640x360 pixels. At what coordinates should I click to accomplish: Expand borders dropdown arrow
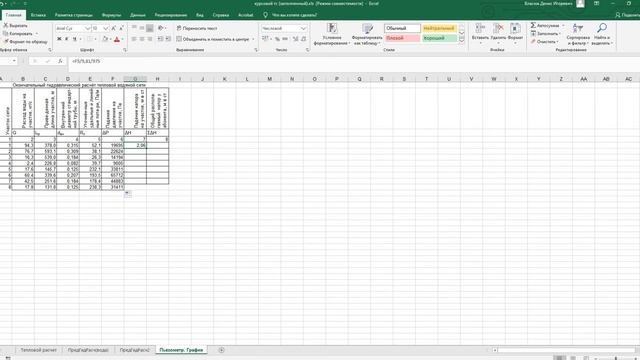(x=96, y=39)
